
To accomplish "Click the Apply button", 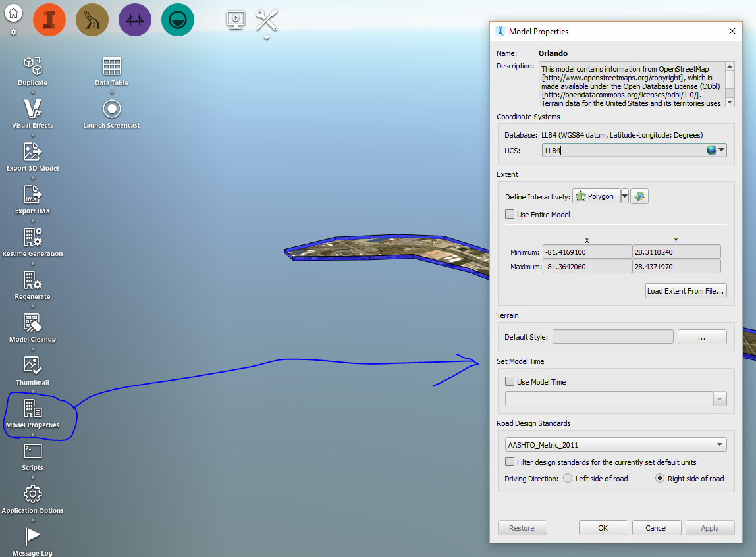I will coord(710,527).
